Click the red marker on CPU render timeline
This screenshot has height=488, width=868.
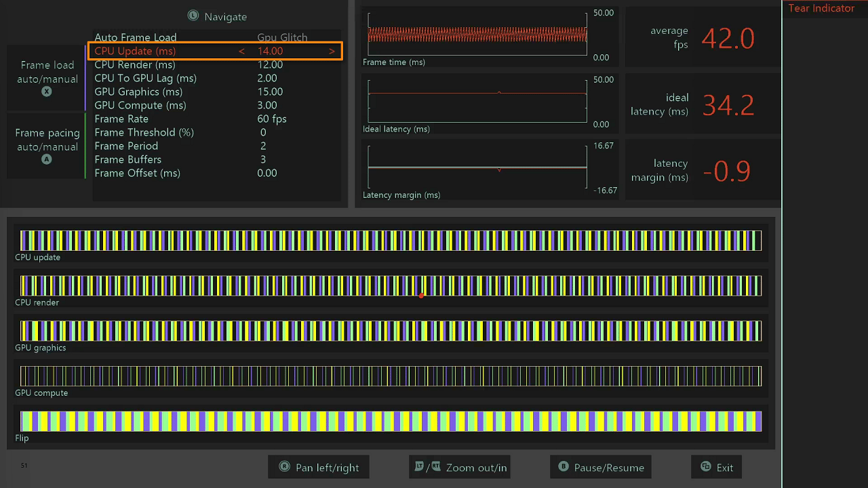tap(421, 296)
